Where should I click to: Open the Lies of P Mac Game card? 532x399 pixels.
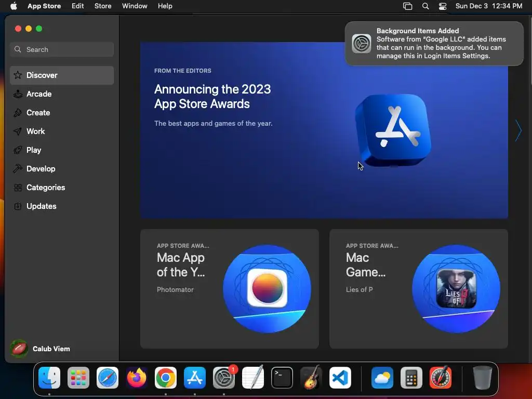click(419, 289)
